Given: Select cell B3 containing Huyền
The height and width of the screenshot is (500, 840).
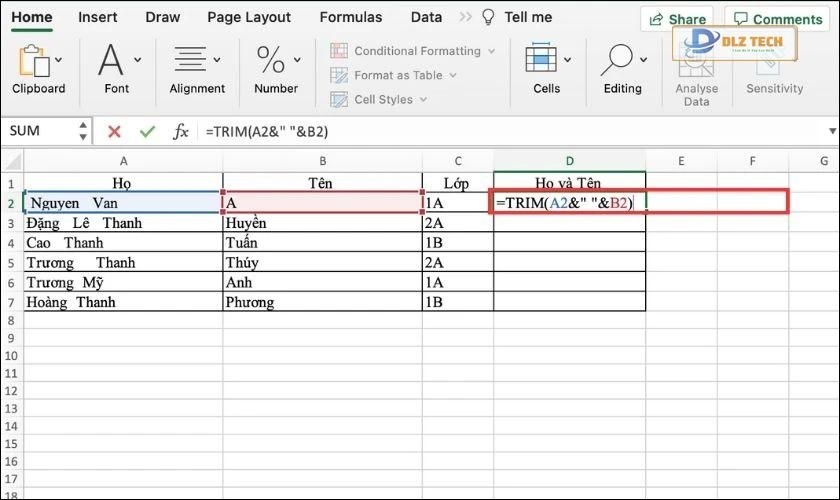Looking at the screenshot, I should pyautogui.click(x=322, y=223).
